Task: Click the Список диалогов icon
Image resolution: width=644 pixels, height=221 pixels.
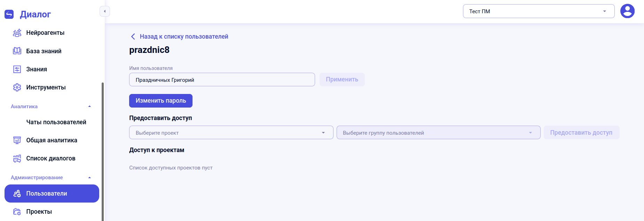Action: (x=17, y=158)
